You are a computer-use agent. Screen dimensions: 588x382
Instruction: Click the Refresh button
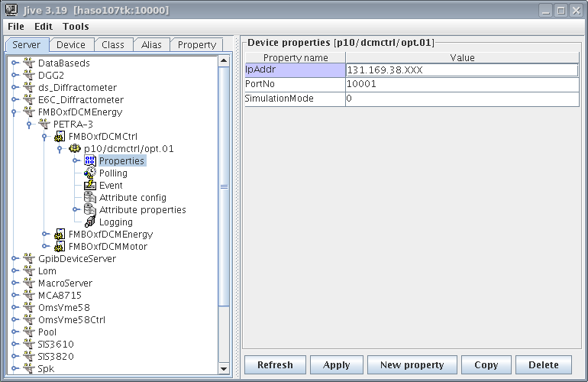(x=275, y=364)
